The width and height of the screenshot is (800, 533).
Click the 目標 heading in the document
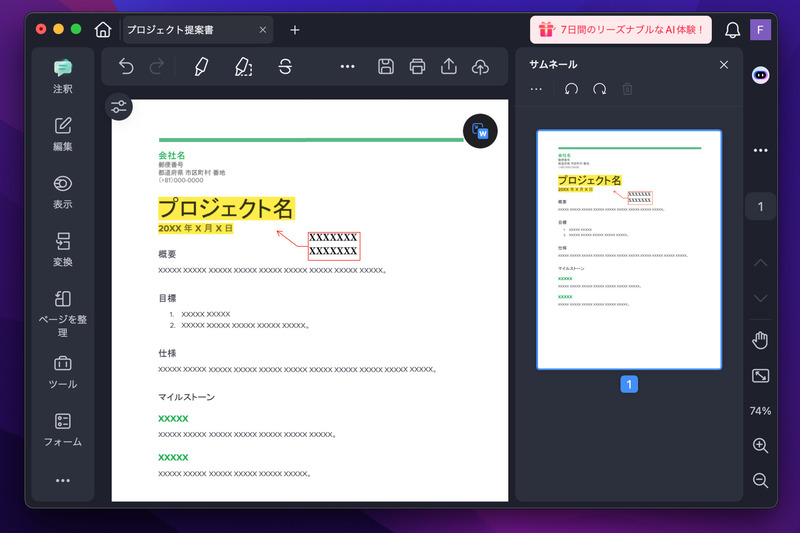pyautogui.click(x=167, y=298)
